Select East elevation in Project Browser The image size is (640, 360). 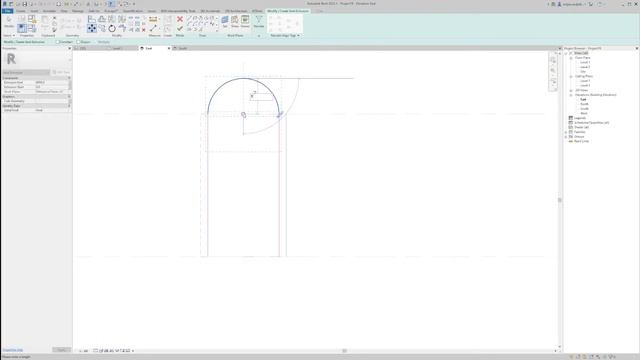[583, 99]
